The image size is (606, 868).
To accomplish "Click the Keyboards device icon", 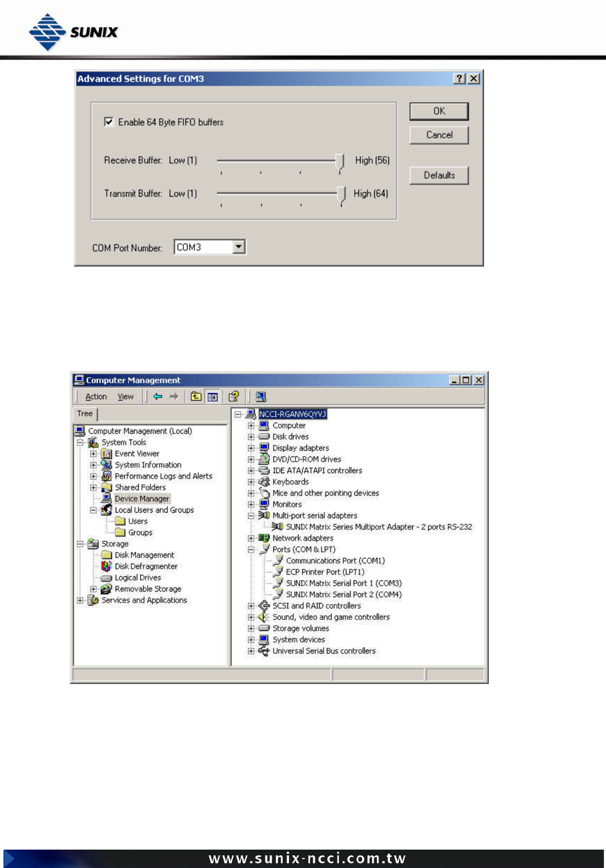I will coord(264,482).
